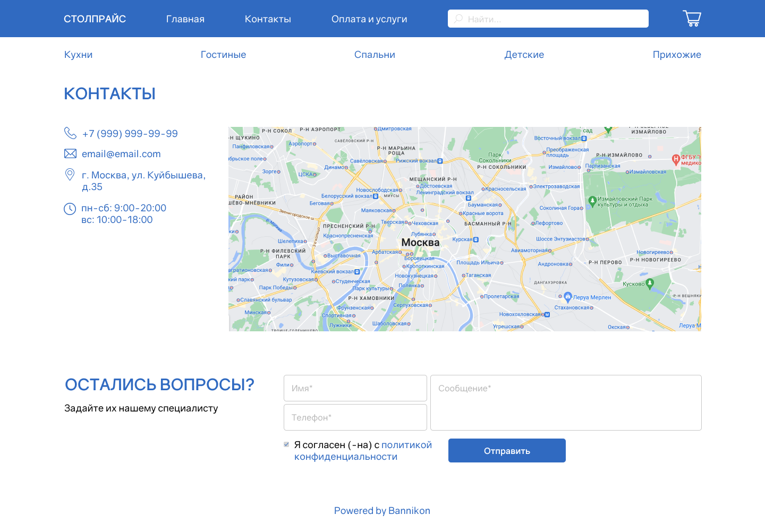Click the пн-сб: 9:00-20:00 hours text
This screenshot has width=765, height=532.
(124, 208)
